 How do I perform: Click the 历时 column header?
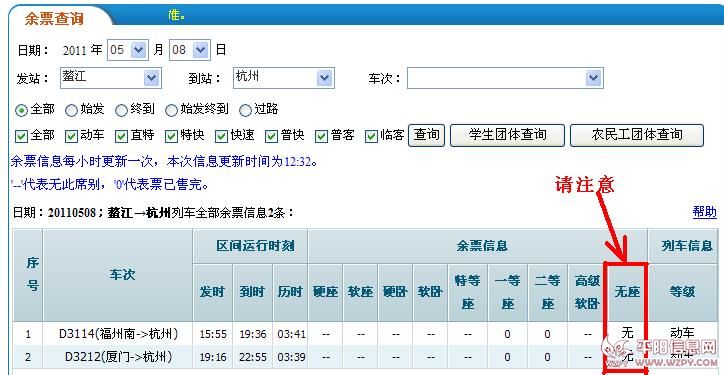point(290,292)
